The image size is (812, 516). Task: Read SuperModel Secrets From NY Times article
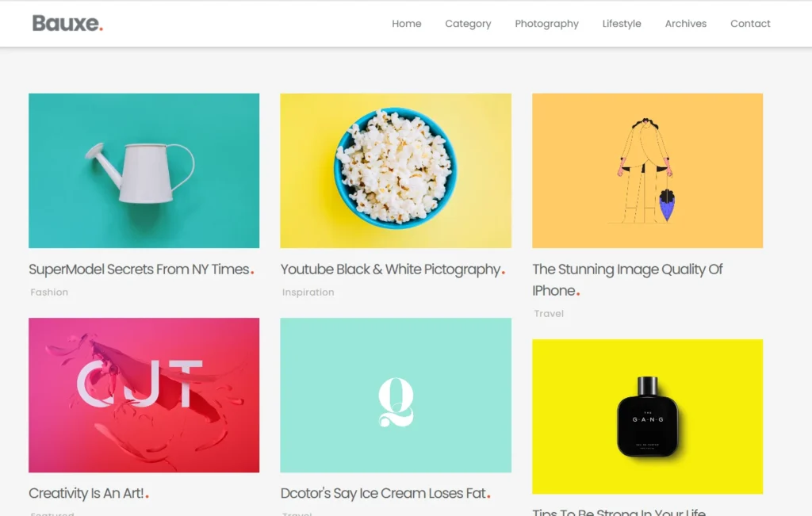(x=139, y=269)
